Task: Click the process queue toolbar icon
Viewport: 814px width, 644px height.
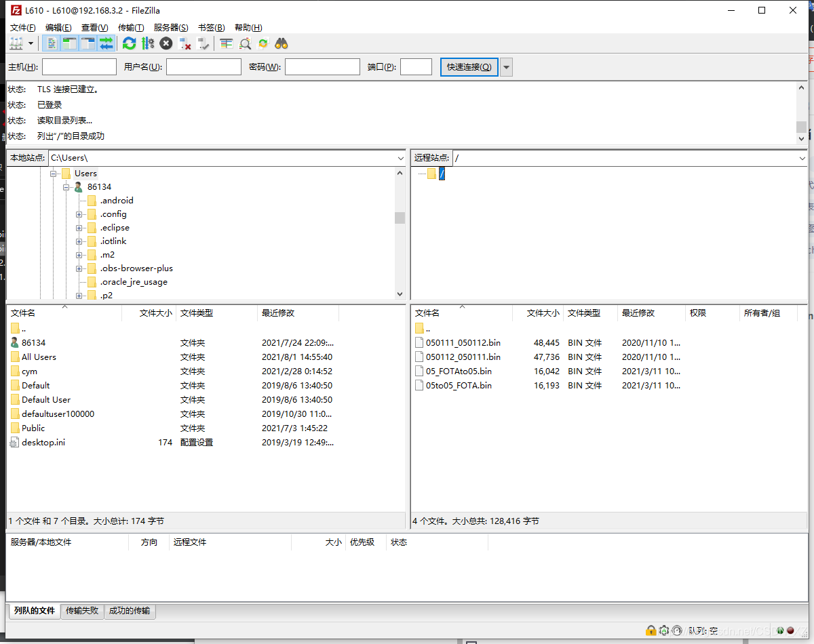Action: 148,43
